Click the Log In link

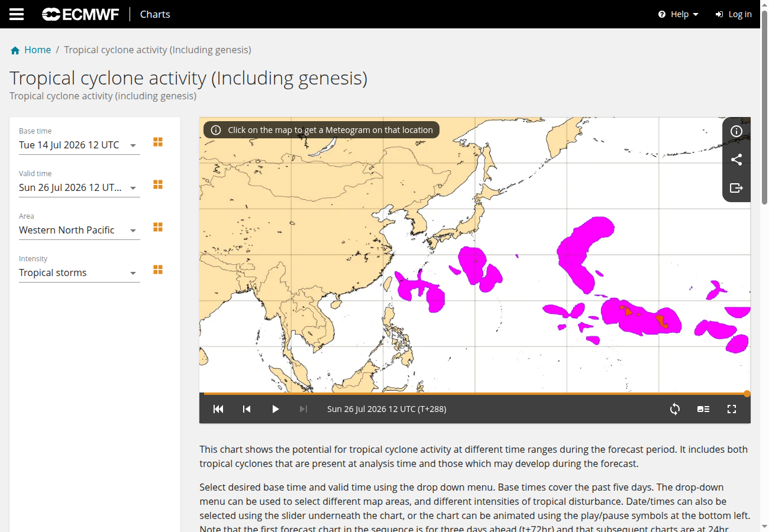point(734,14)
